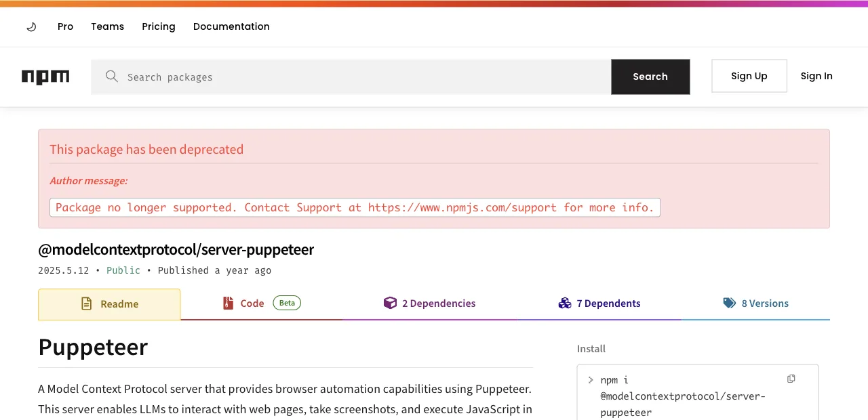Click the Beta badge
The image size is (868, 420).
[x=287, y=303]
